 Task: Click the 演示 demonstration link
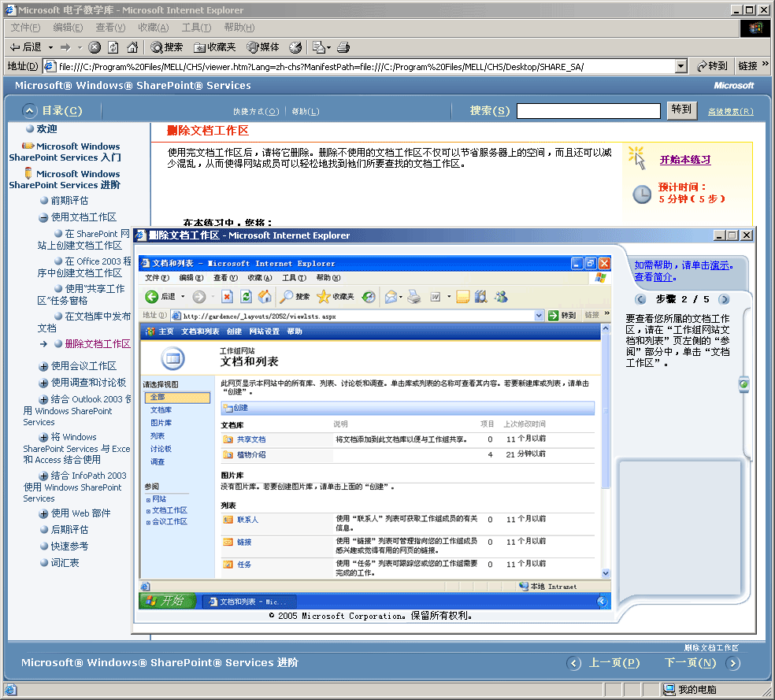click(x=719, y=265)
